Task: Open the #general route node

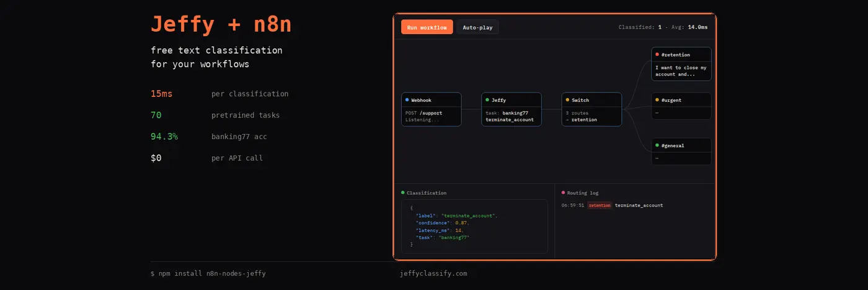Action: pyautogui.click(x=681, y=152)
